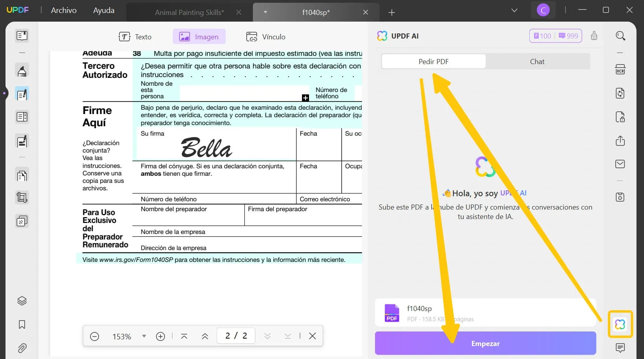Open the Page Tools watermark icon in sidebar
Image resolution: width=644 pixels, height=359 pixels.
click(x=22, y=221)
